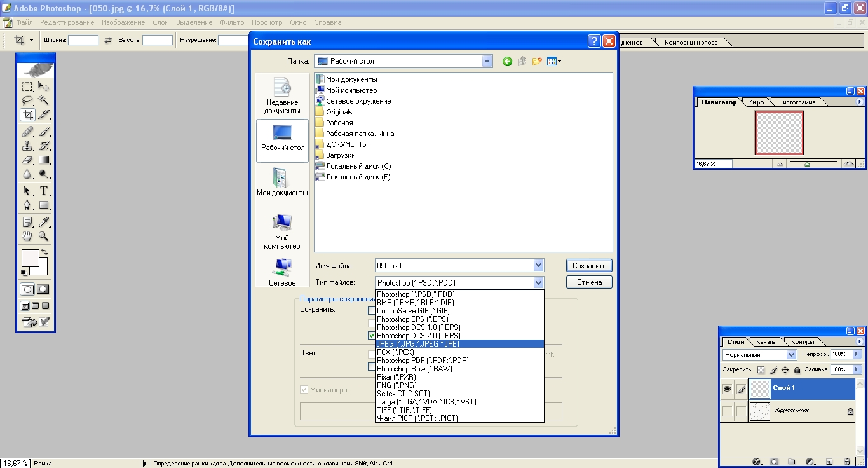The width and height of the screenshot is (868, 468).
Task: Expand the Имя файла dropdown arrow
Action: coord(538,265)
